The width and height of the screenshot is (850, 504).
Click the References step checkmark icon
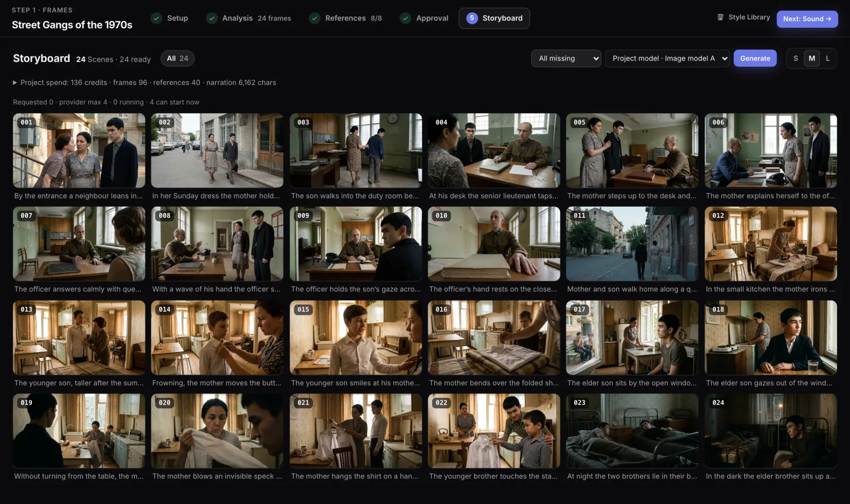point(314,18)
